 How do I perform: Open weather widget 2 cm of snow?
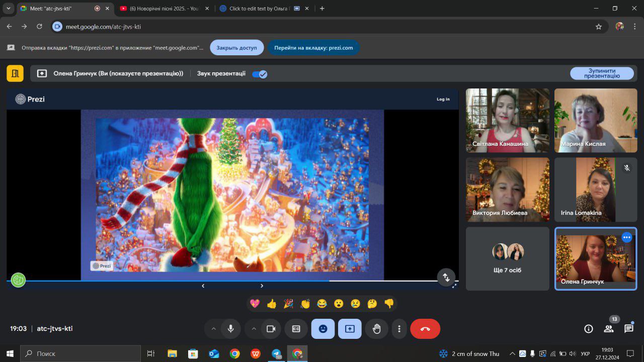[x=469, y=353]
